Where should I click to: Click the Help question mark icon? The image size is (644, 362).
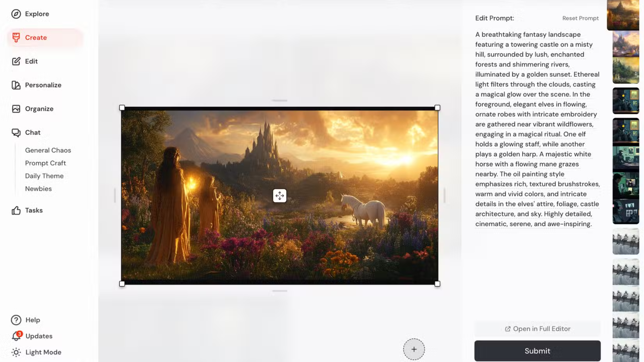coord(16,320)
